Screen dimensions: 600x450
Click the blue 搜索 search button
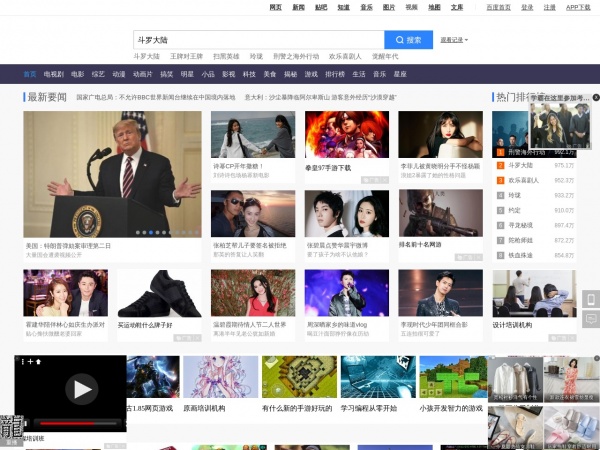(408, 40)
